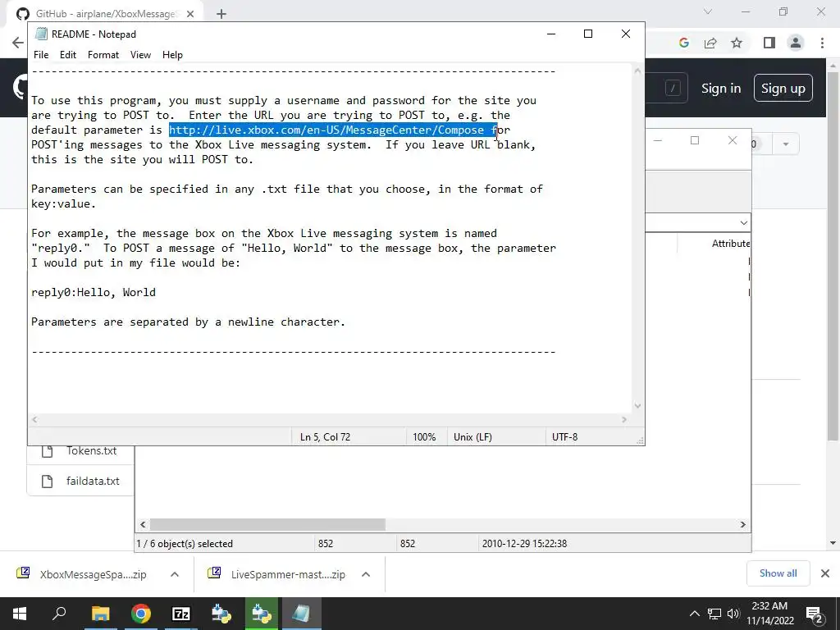Open the Edit menu in Notepad
The image size is (840, 630).
[67, 55]
